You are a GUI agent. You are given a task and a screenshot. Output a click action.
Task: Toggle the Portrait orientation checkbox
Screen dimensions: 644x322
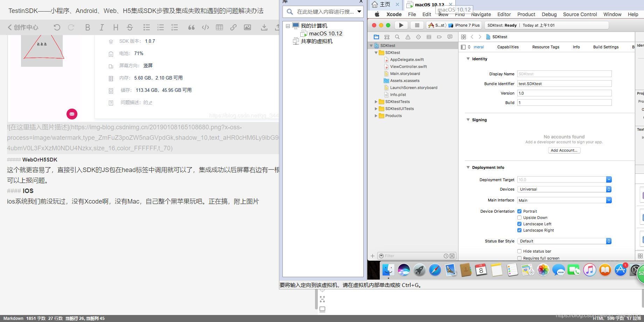[519, 211]
